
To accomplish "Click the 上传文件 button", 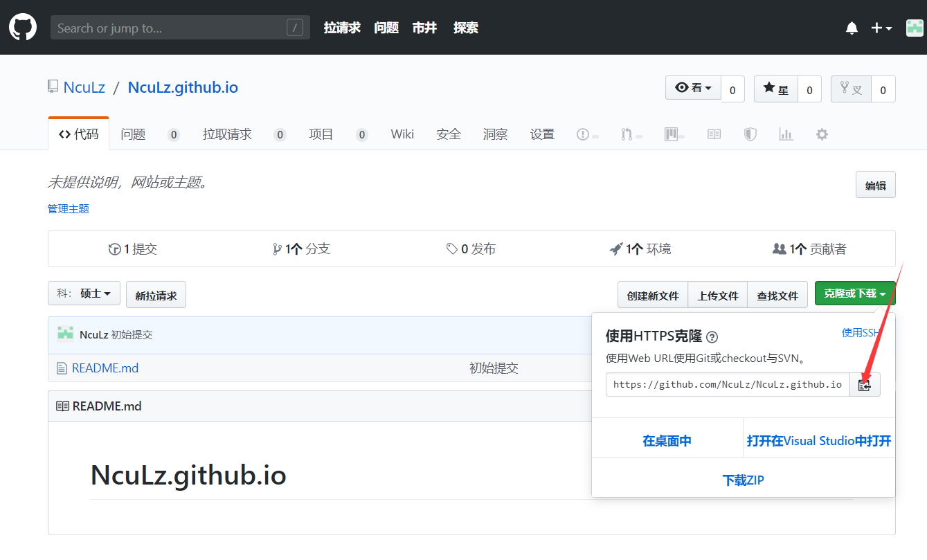I will pyautogui.click(x=718, y=295).
